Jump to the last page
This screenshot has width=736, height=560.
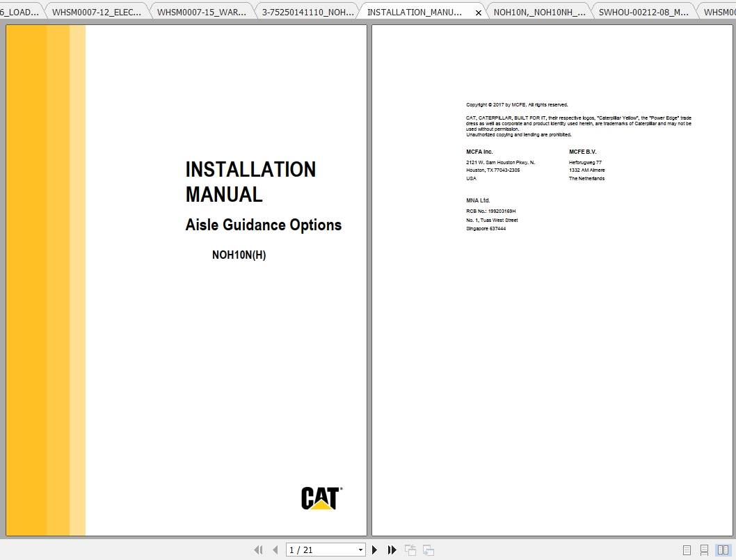[x=392, y=550]
